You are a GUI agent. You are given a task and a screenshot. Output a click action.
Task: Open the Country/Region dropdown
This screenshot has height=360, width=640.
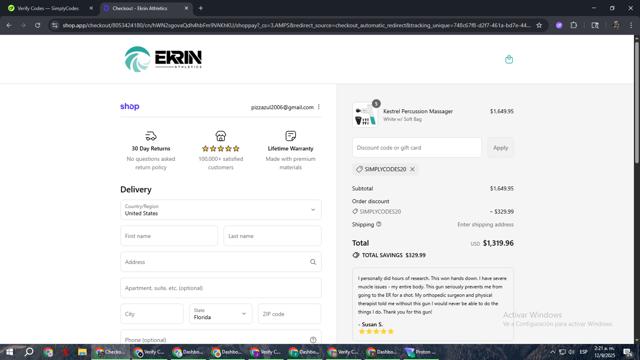[x=221, y=210]
